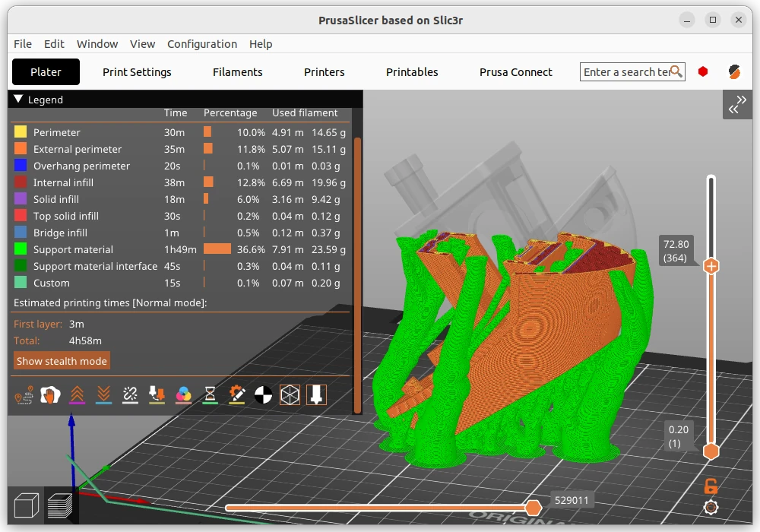Toggle Travel moves visibility icon

tap(24, 395)
